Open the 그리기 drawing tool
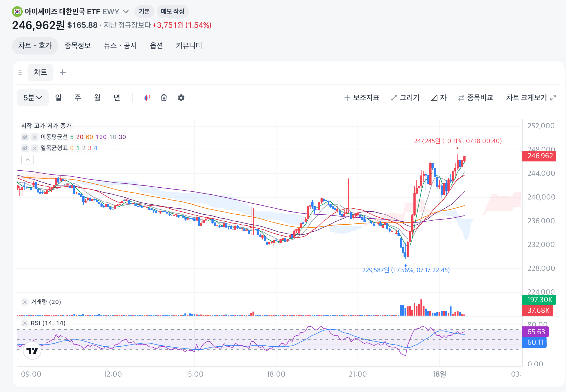This screenshot has width=566, height=392. [x=405, y=98]
